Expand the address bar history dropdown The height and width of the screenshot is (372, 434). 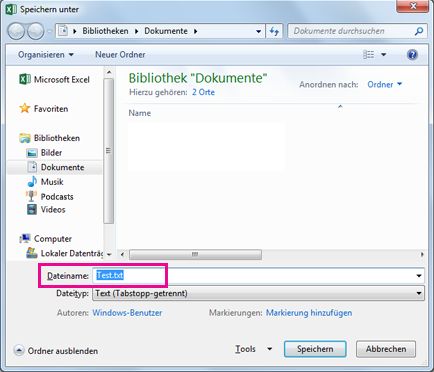[258, 31]
